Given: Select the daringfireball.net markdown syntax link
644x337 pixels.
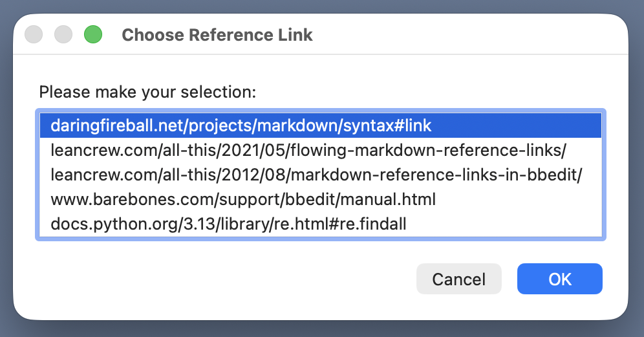Looking at the screenshot, I should click(241, 125).
